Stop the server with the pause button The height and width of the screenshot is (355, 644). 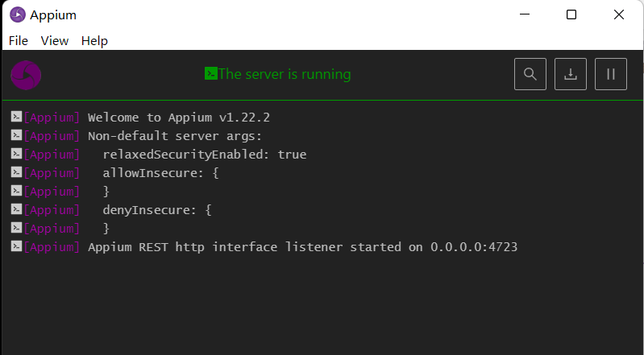coord(611,74)
